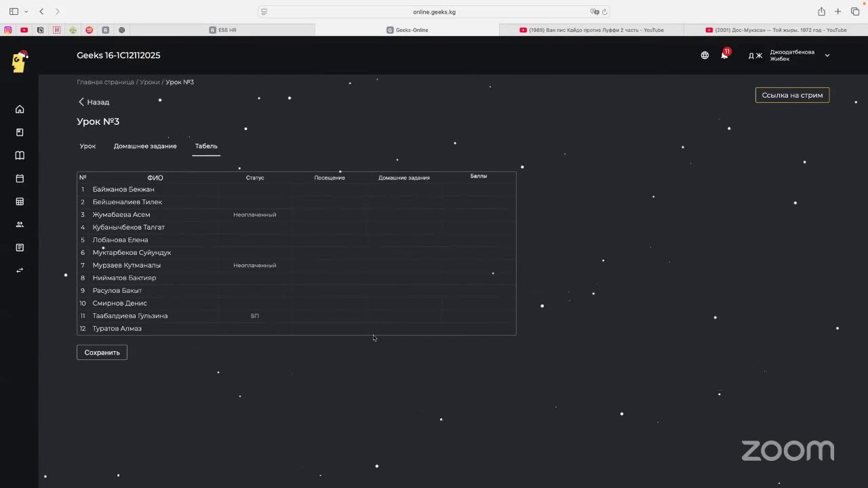Screen dimensions: 868x488
Task: Go forward with Safari forward arrow
Action: [x=57, y=12]
